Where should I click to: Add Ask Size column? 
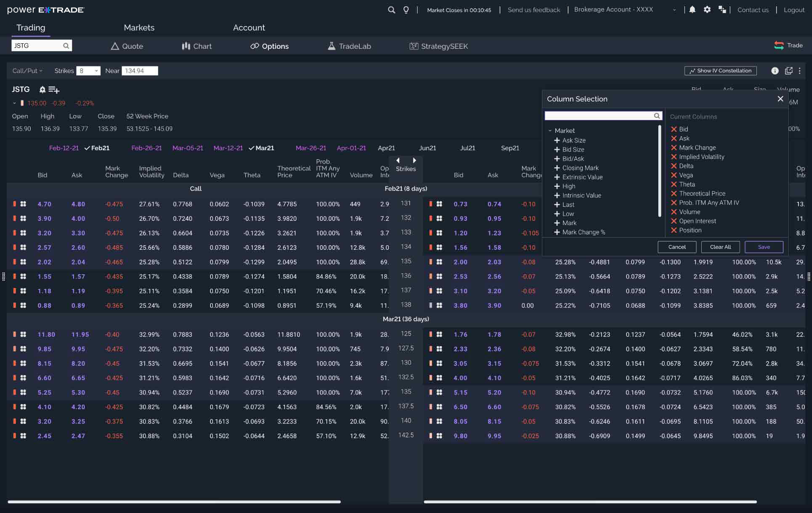557,140
